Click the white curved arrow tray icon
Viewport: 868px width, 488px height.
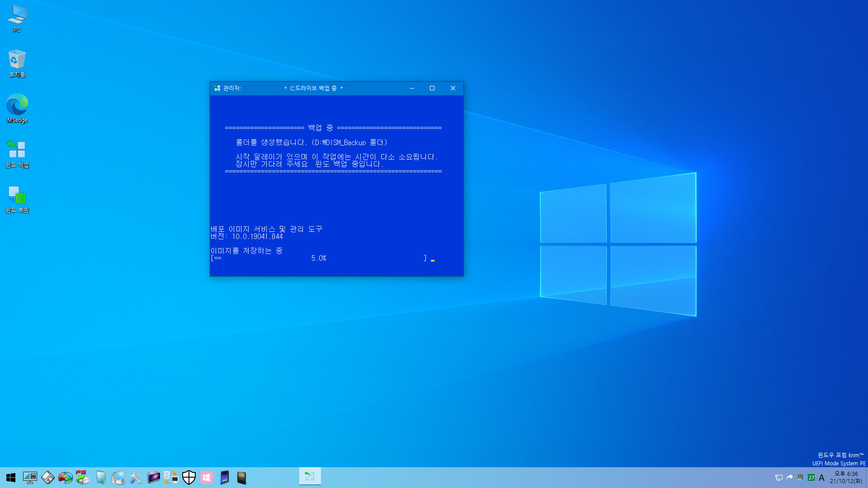click(x=790, y=477)
